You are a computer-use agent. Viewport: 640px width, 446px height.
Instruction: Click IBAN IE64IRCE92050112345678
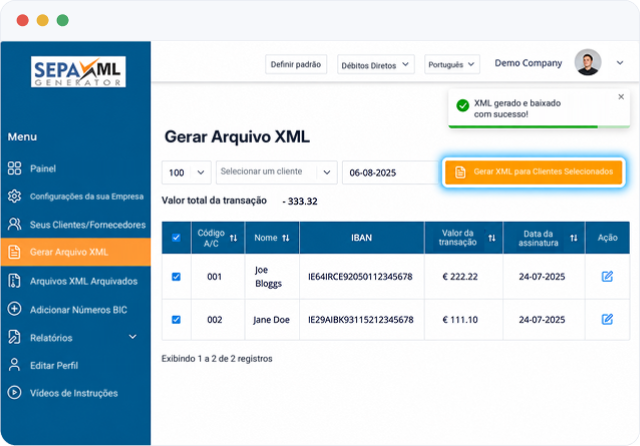[360, 277]
